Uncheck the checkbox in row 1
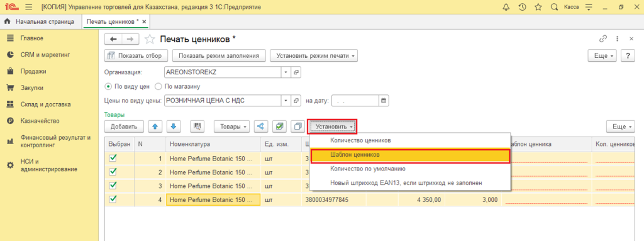644x241 pixels. tap(113, 158)
